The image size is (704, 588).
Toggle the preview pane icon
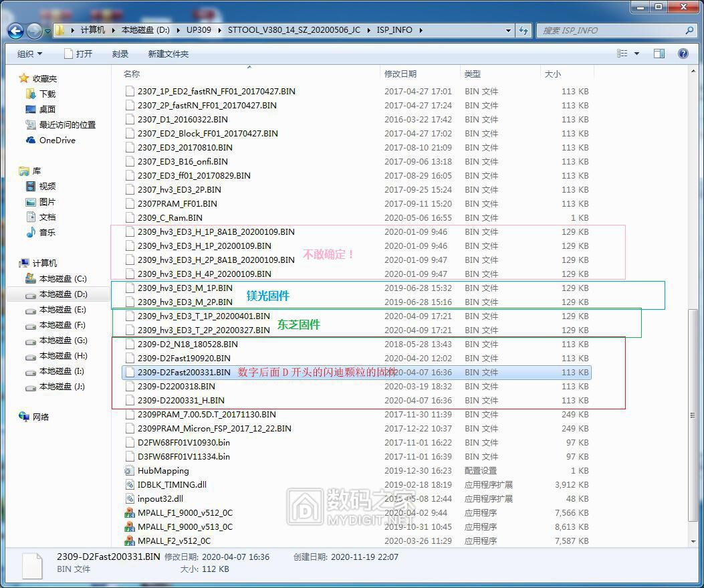pyautogui.click(x=659, y=54)
